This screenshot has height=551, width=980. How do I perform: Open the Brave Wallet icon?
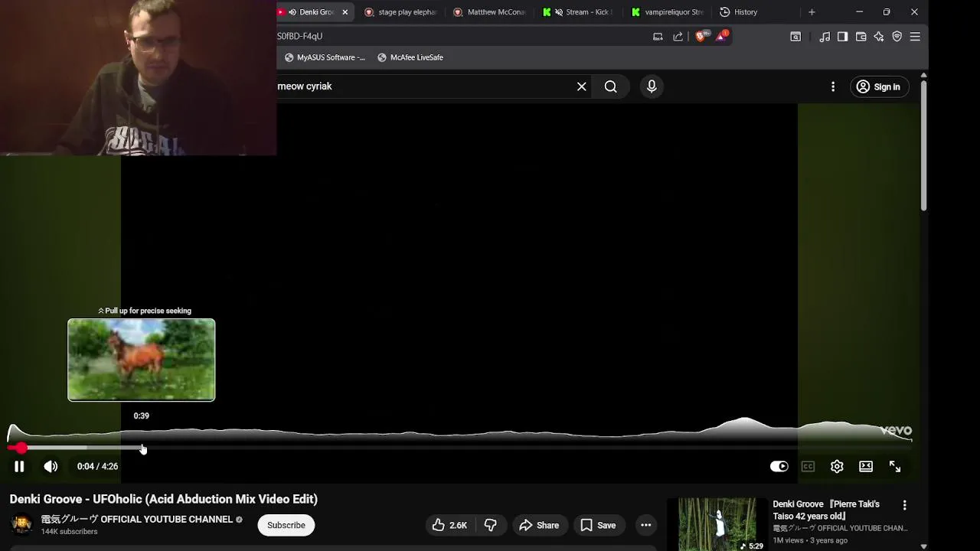[x=861, y=36]
